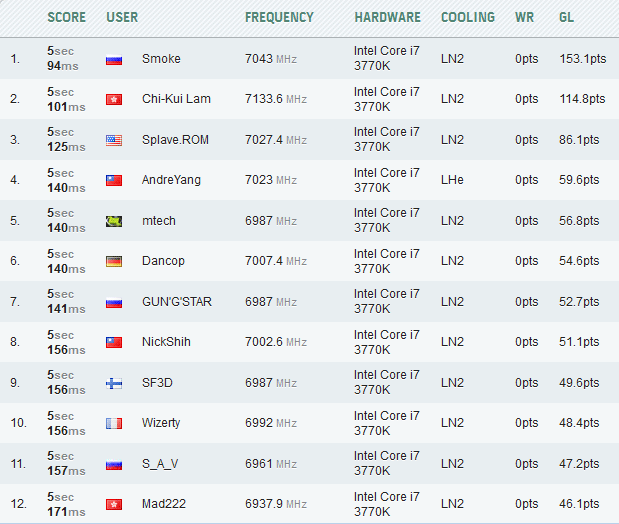Sort by the FREQUENCY column header
This screenshot has height=524, width=619.
[279, 17]
